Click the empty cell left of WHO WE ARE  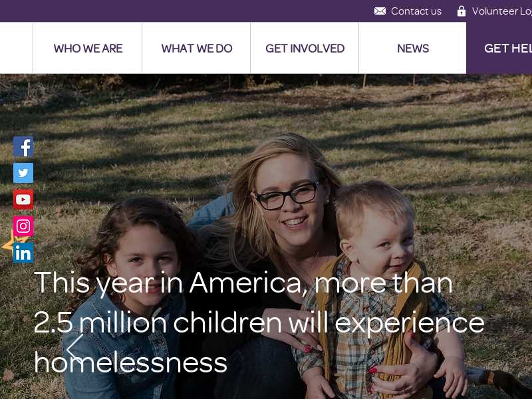pos(16,48)
